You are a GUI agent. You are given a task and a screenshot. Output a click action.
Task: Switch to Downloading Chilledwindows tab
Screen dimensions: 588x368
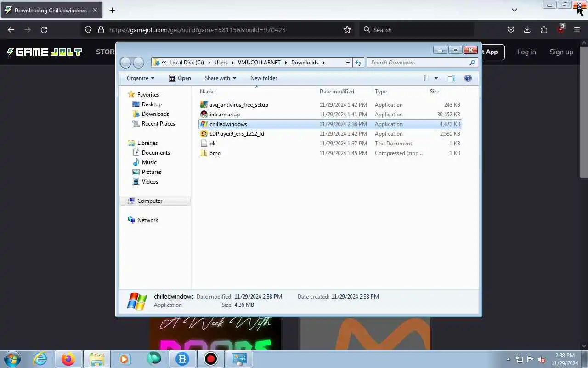51,10
